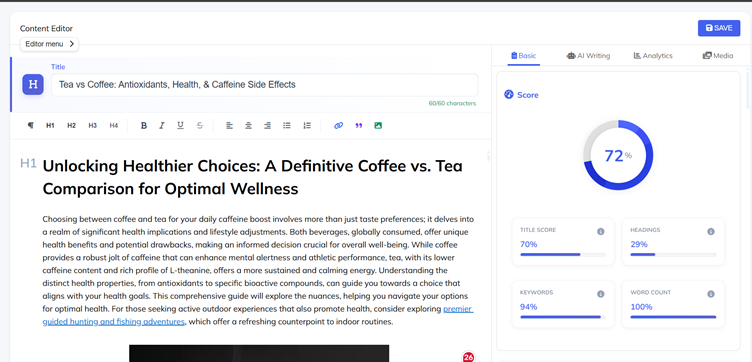
Task: Click the Headings progress bar
Action: 673,255
